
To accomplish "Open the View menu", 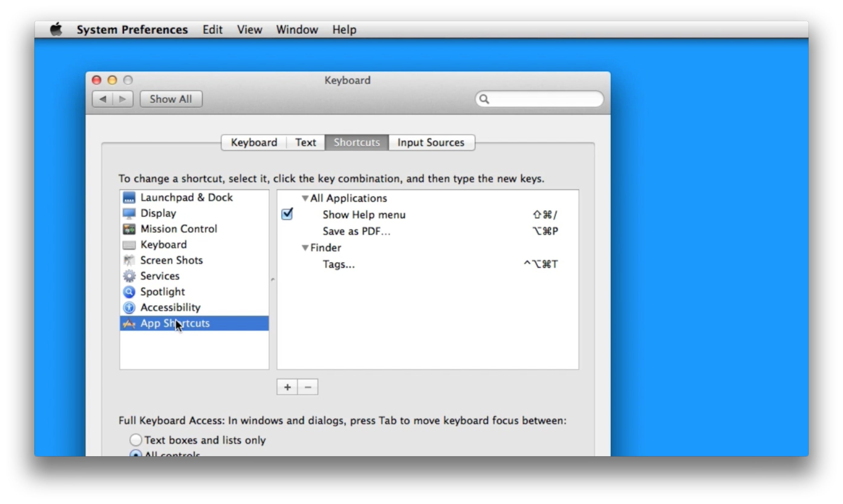I will pos(249,30).
